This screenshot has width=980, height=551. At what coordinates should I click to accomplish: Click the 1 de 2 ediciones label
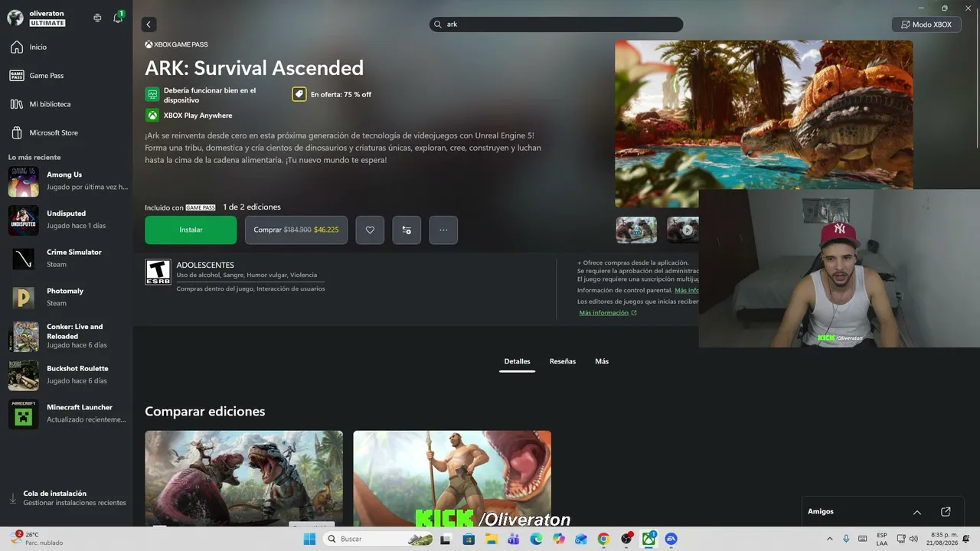[252, 207]
